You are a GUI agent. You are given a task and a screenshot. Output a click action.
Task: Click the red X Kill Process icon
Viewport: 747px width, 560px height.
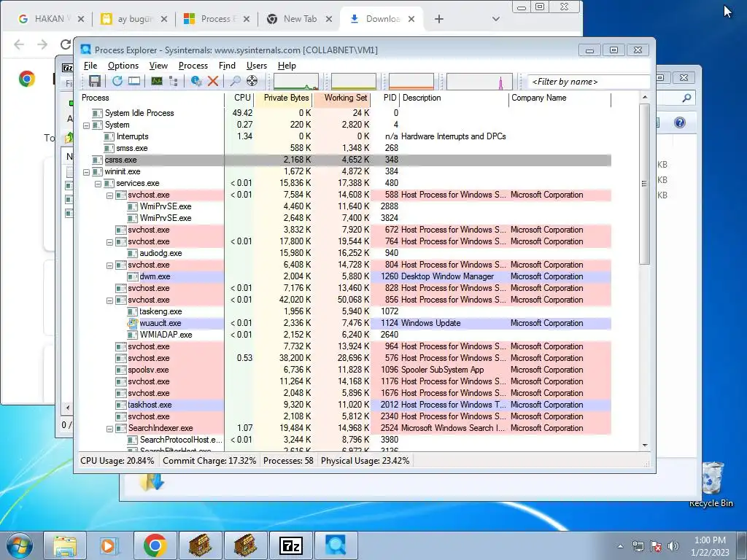click(213, 82)
